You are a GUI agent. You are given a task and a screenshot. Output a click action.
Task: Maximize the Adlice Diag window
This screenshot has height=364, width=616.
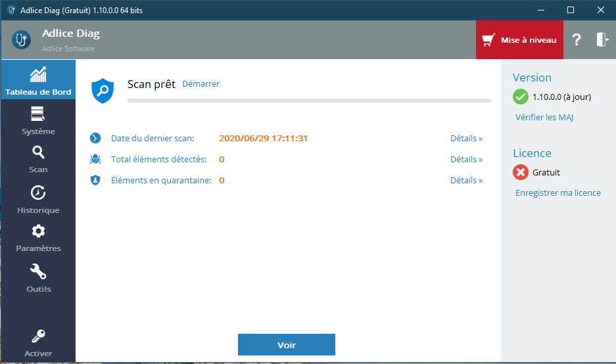point(571,11)
